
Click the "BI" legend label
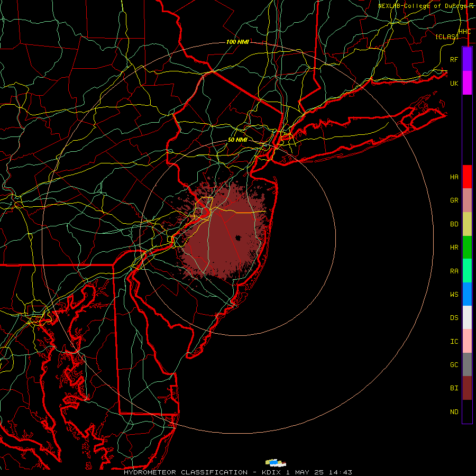(x=454, y=388)
